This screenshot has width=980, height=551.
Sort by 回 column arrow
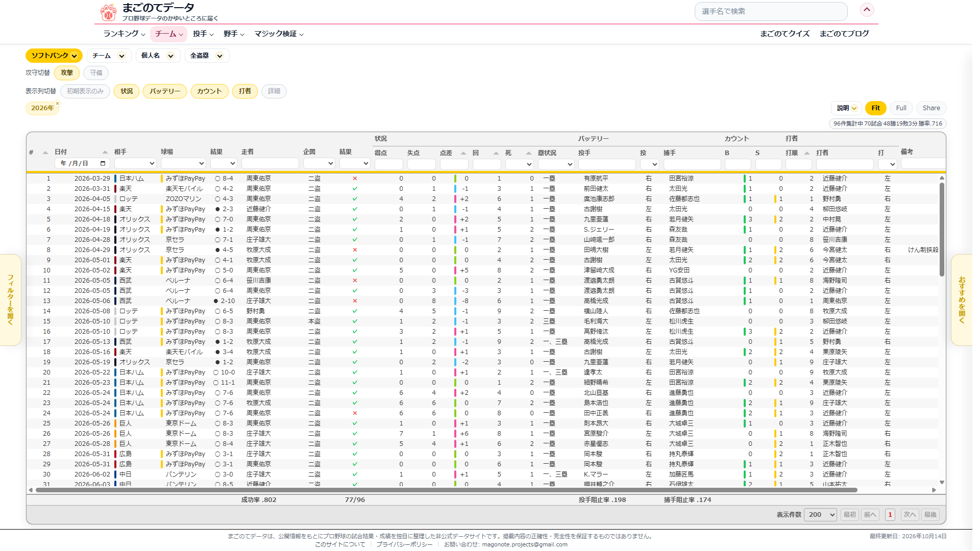[x=496, y=153]
